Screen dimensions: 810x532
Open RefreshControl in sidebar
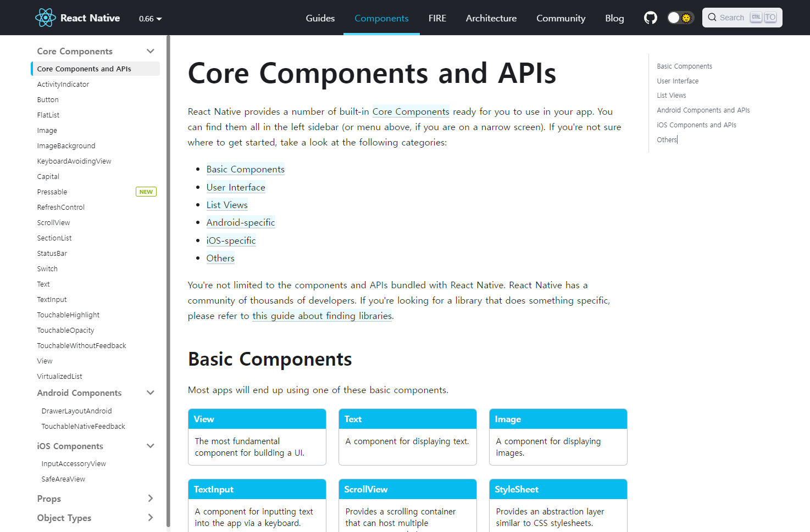click(x=60, y=207)
